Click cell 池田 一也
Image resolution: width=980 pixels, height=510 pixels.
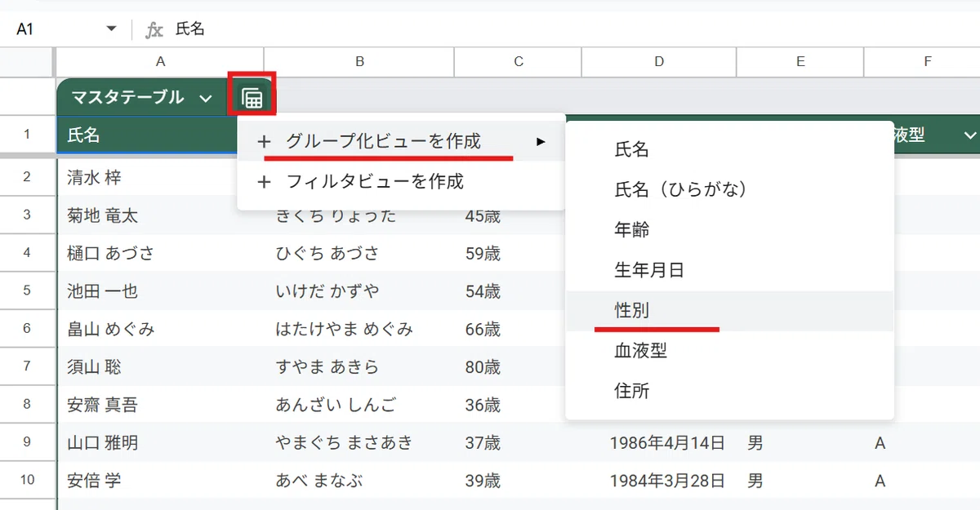click(161, 290)
